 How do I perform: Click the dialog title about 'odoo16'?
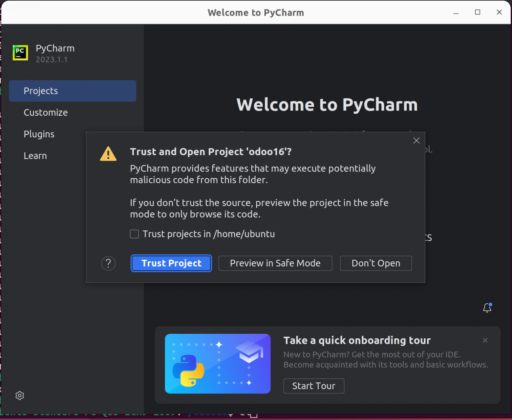211,152
